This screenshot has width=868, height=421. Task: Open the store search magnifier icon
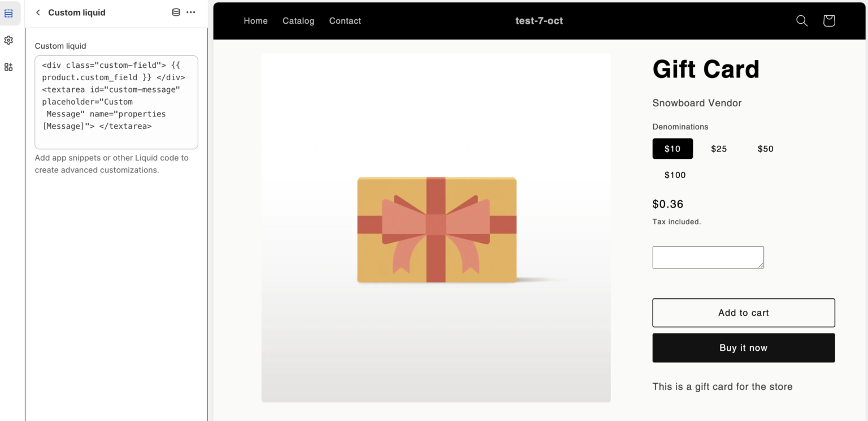[x=802, y=21]
